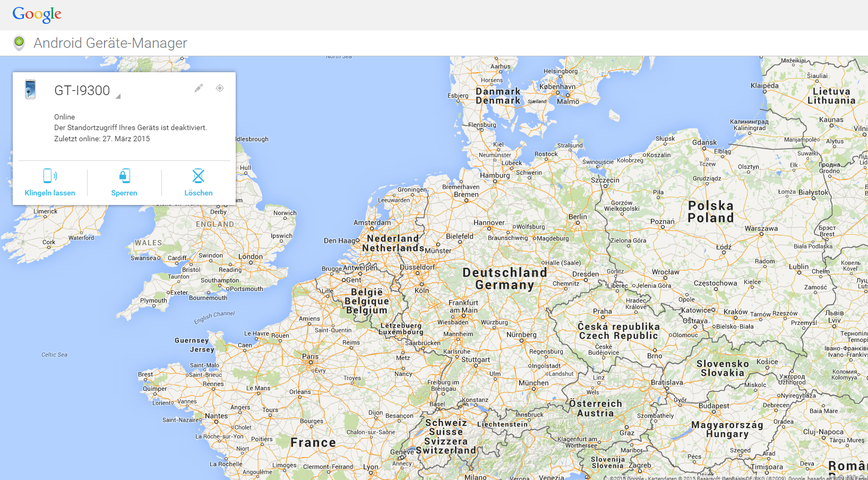This screenshot has height=480, width=868.
Task: Click the München label on the map
Action: 534,383
